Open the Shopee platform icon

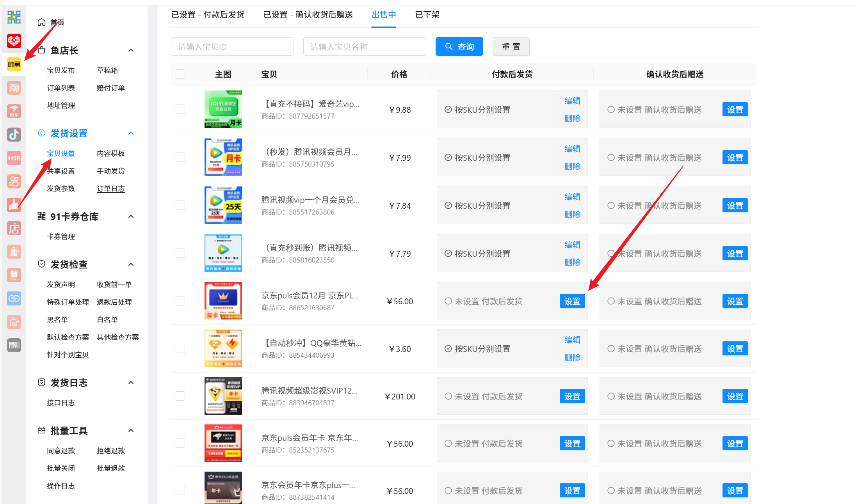point(14,275)
